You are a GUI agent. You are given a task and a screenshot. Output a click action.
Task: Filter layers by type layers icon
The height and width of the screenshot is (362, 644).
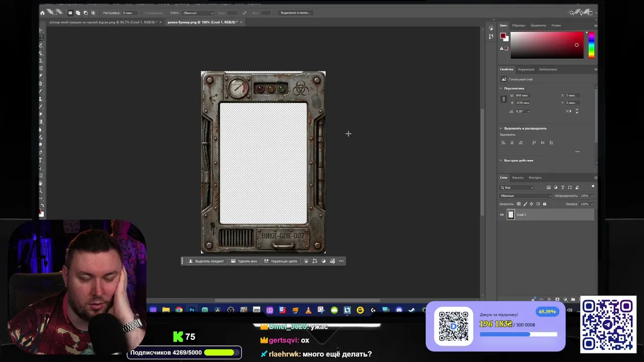point(562,188)
